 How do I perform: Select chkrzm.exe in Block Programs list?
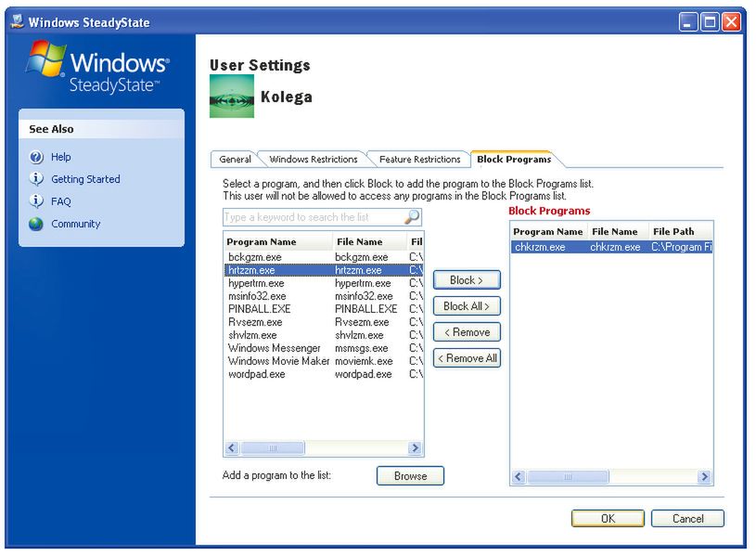point(611,247)
